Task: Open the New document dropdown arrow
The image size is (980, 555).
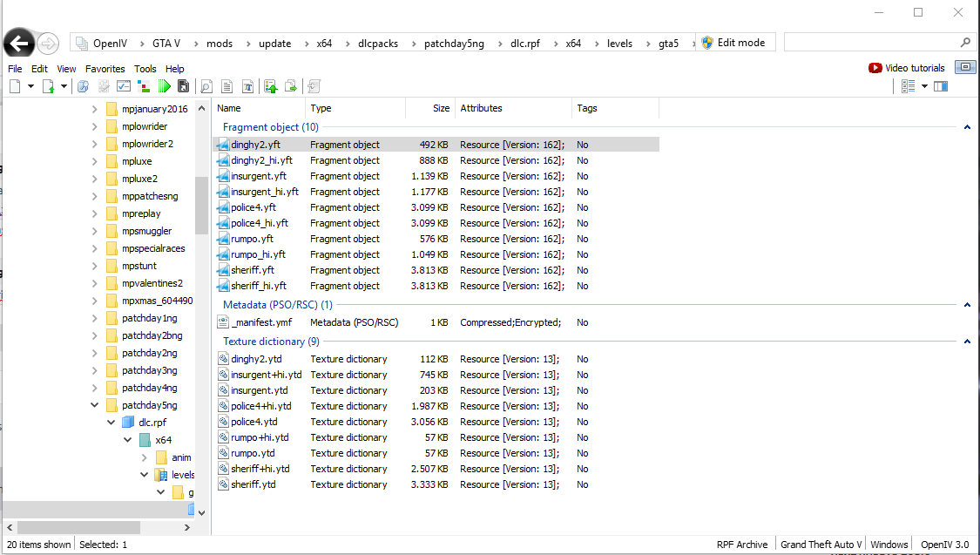Action: click(30, 86)
